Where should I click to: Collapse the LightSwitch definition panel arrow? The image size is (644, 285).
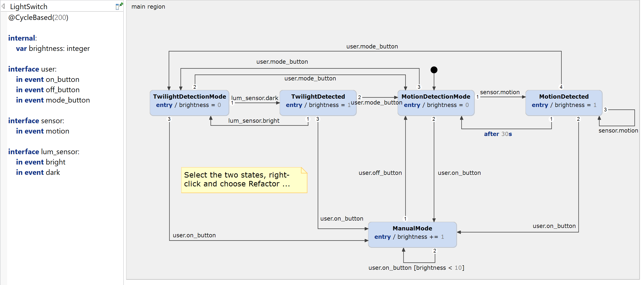coord(3,6)
